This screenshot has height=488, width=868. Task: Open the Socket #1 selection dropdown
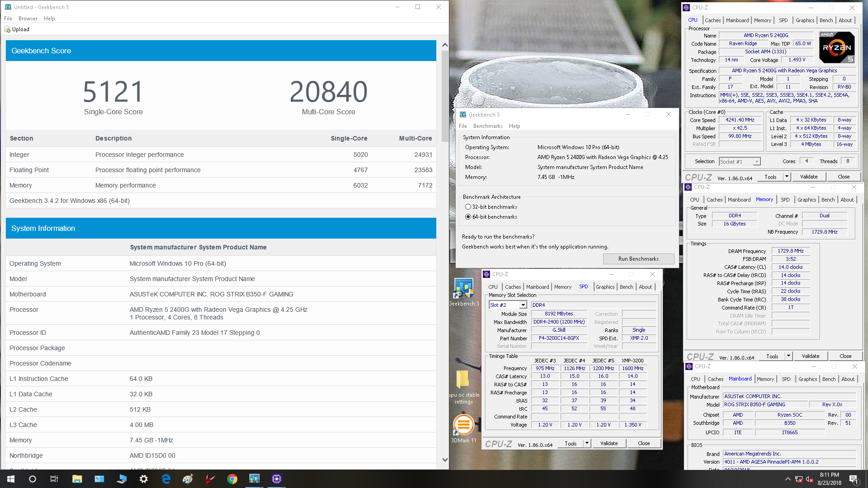coord(740,161)
